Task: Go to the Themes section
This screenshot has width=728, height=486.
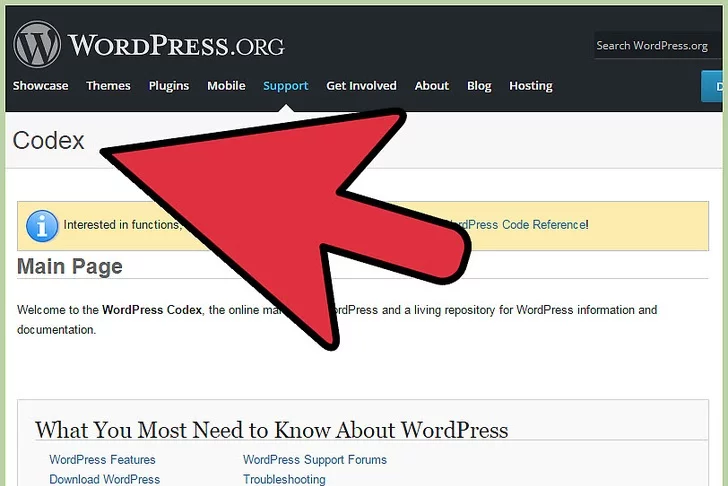Action: click(x=108, y=86)
